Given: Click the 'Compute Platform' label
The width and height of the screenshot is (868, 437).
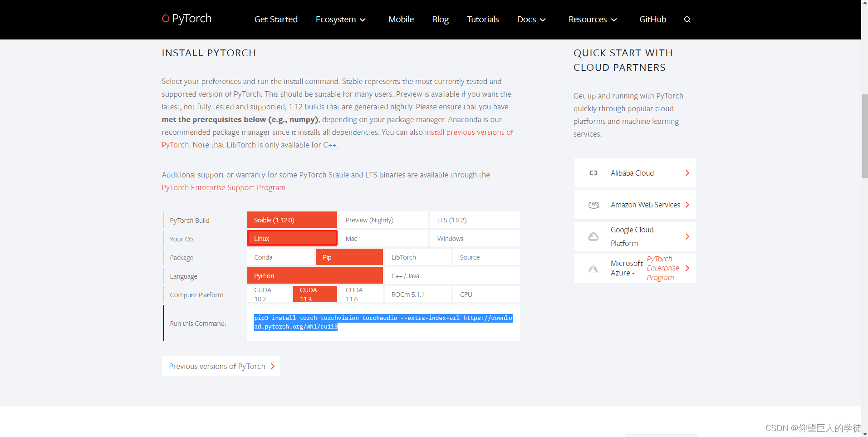Looking at the screenshot, I should [x=196, y=295].
